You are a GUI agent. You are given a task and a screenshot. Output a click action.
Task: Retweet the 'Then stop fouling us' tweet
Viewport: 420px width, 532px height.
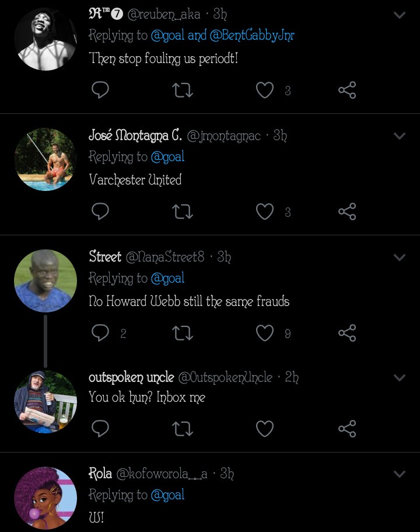(x=183, y=90)
